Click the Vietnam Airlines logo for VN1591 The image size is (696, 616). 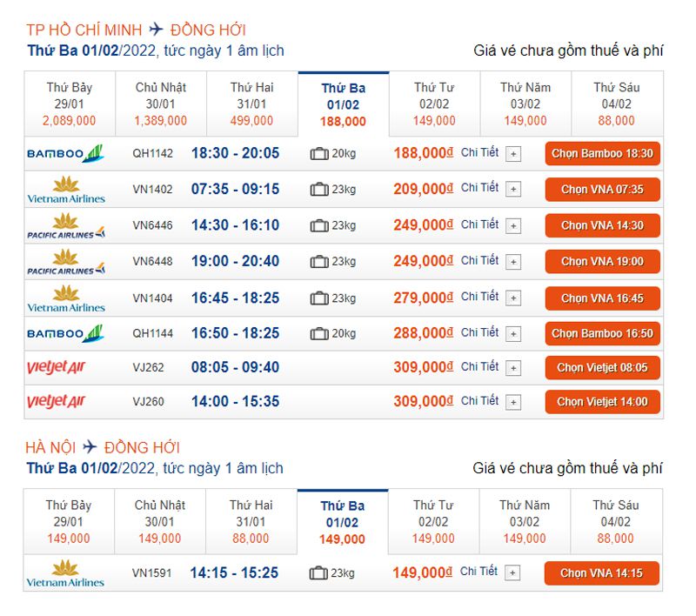[x=65, y=573]
